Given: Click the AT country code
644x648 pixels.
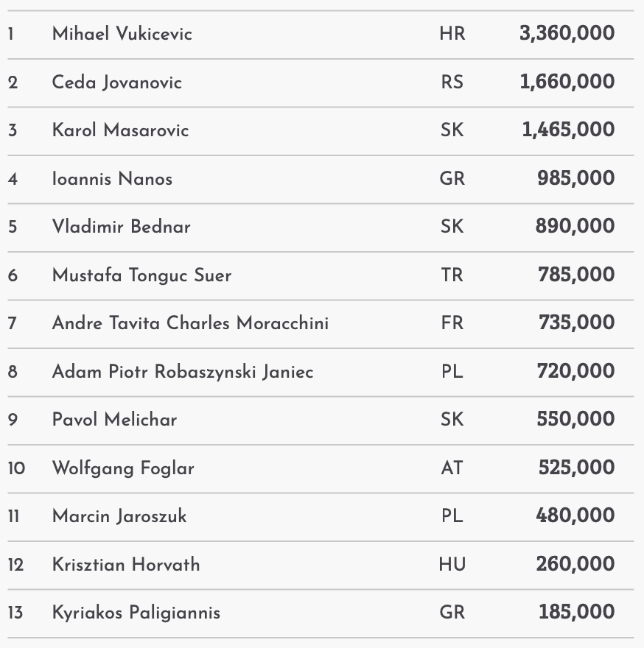Looking at the screenshot, I should pos(452,468).
